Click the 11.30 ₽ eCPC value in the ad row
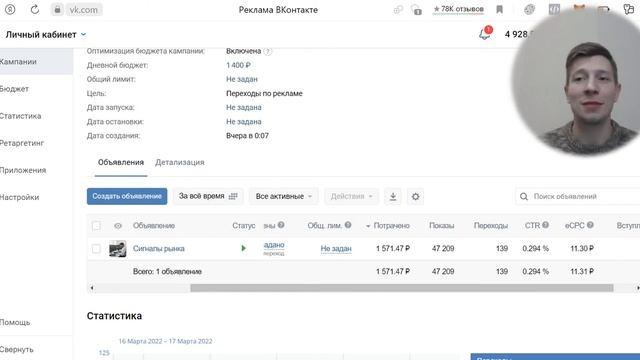This screenshot has width=640, height=360. [x=582, y=249]
